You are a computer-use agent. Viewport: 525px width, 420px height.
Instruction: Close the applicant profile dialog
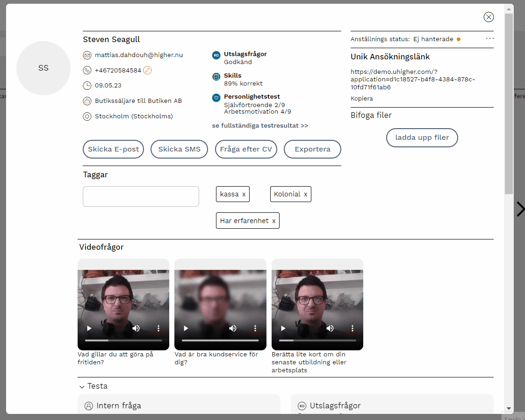click(489, 17)
